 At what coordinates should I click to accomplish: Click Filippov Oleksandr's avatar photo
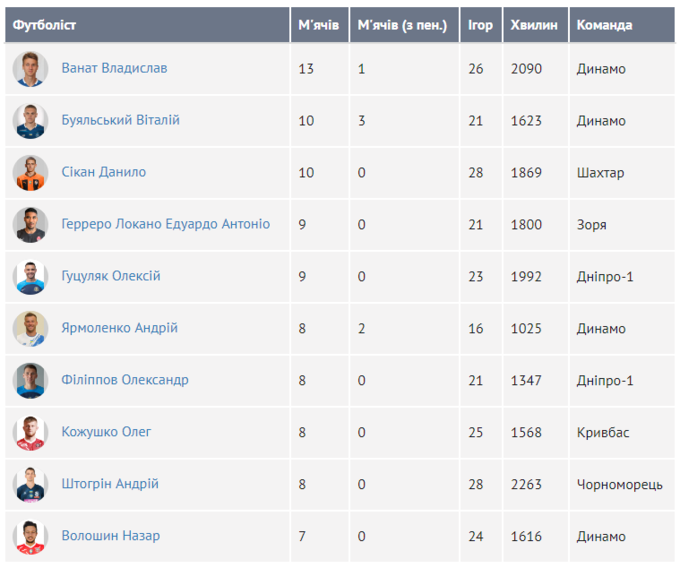pos(30,381)
